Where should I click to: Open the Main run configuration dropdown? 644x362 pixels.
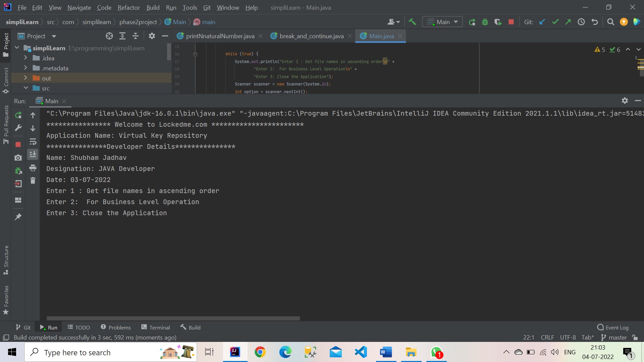pyautogui.click(x=442, y=22)
